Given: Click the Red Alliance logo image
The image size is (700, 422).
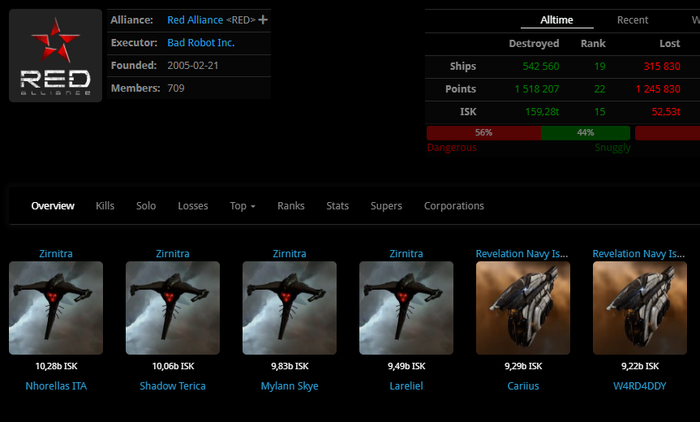Looking at the screenshot, I should pyautogui.click(x=55, y=56).
